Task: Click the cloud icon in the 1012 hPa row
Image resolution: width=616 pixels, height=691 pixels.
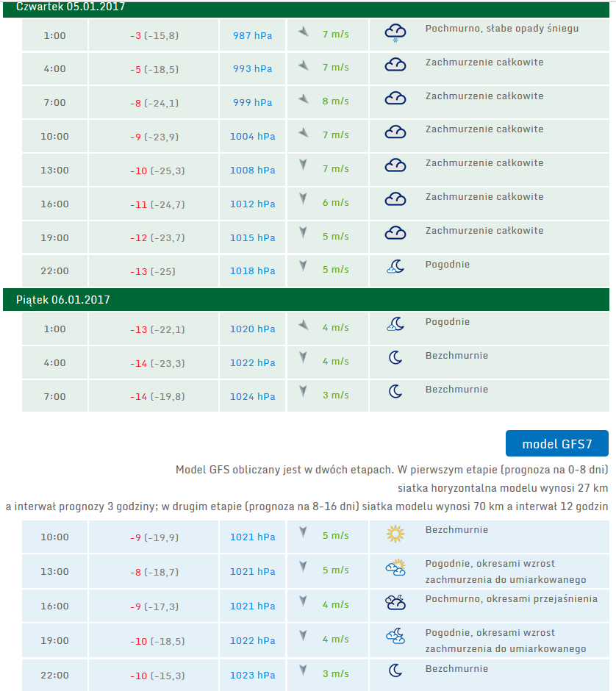Action: pos(395,200)
